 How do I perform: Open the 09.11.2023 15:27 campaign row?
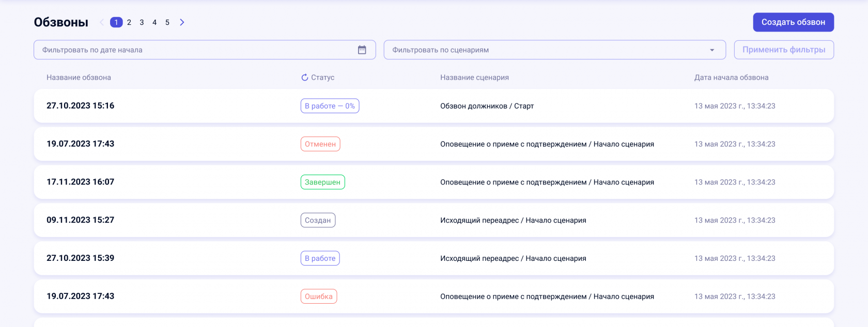tap(81, 220)
